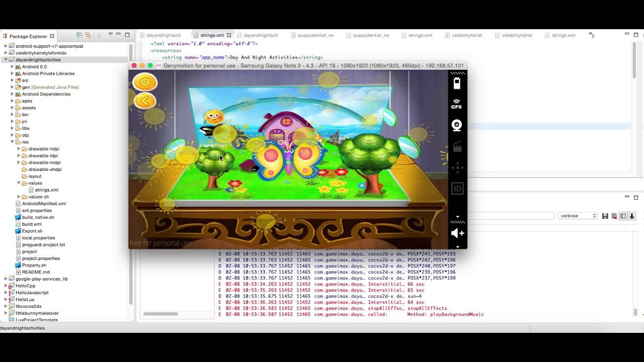Screen dimensions: 644x362
Task: Toggle Link with Editor in Package Explorer
Action: tap(88, 35)
